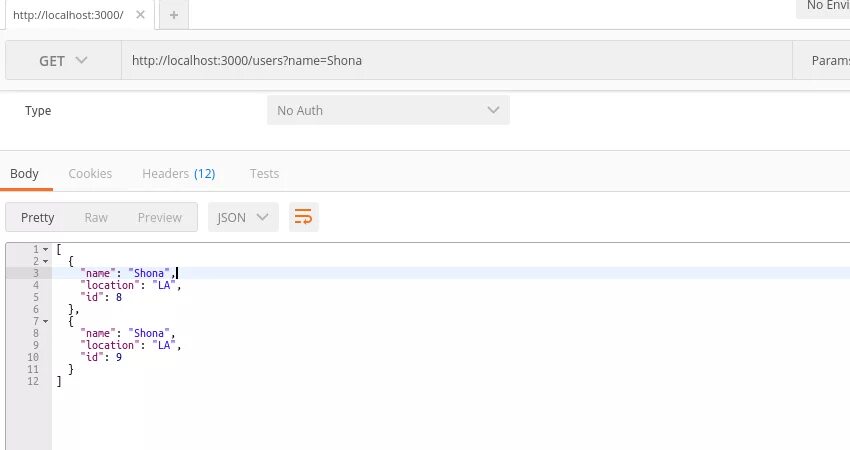The width and height of the screenshot is (850, 450).
Task: Open the Tests results tab
Action: coord(264,173)
